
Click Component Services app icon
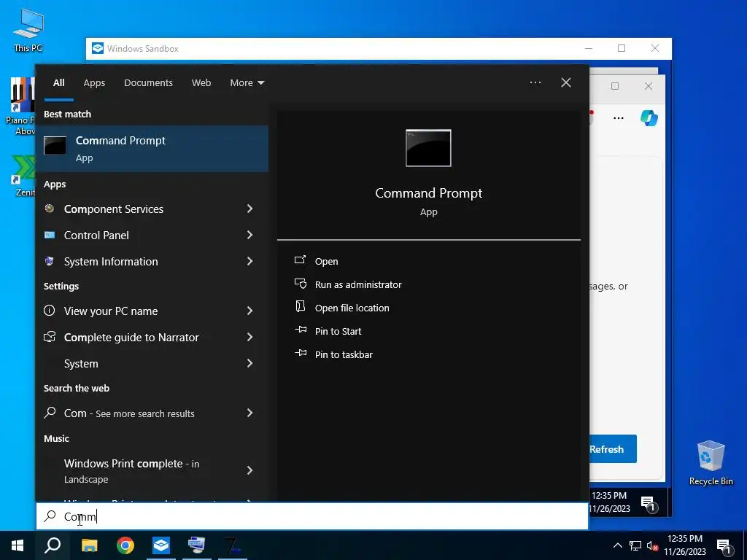coord(50,209)
